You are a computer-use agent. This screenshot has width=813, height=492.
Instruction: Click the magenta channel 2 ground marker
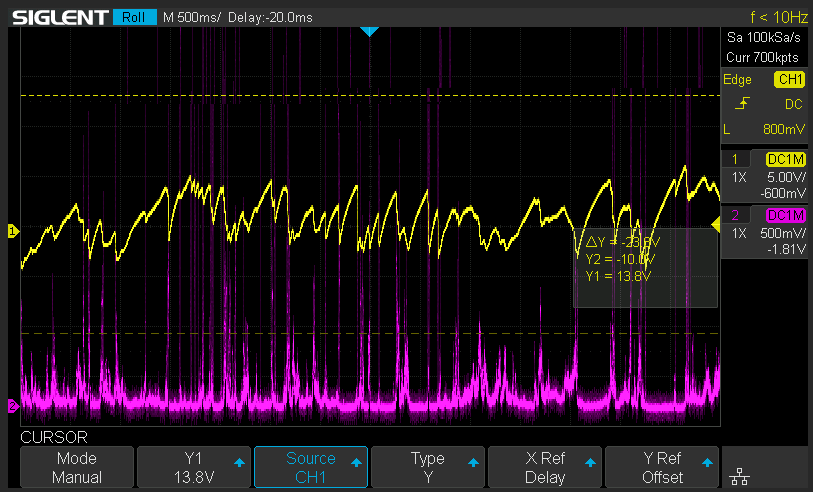pos(13,405)
